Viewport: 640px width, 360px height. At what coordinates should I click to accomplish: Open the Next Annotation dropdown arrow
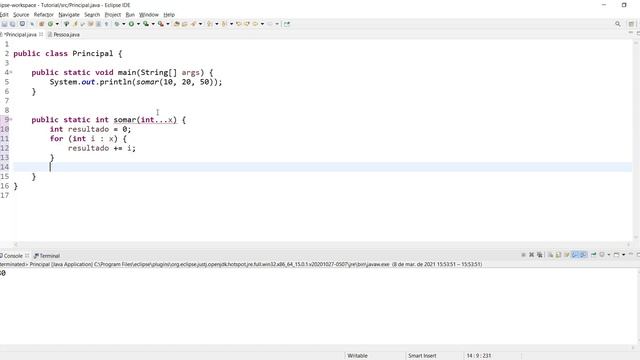[217, 24]
